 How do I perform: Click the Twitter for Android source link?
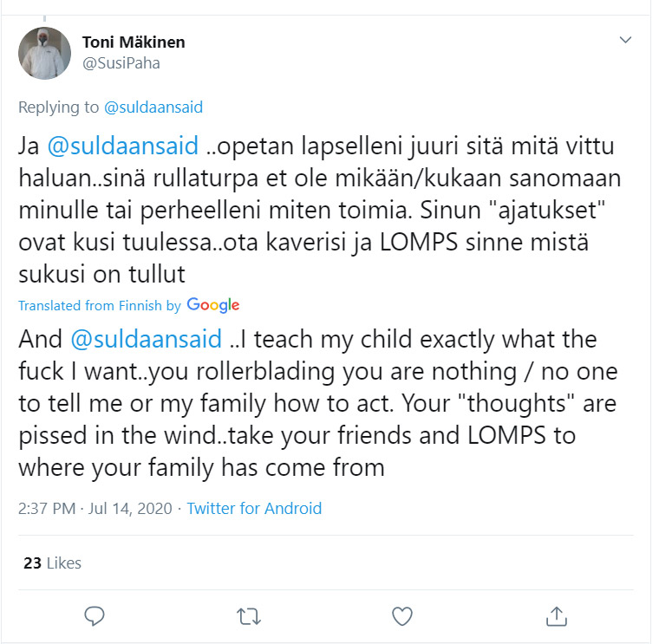coord(254,509)
